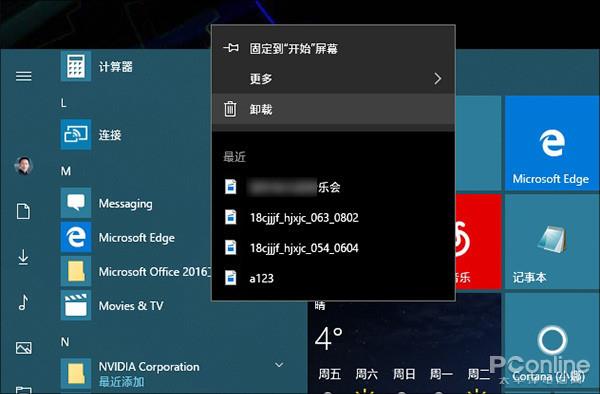Click 周六 forecast in weather tile

[366, 374]
